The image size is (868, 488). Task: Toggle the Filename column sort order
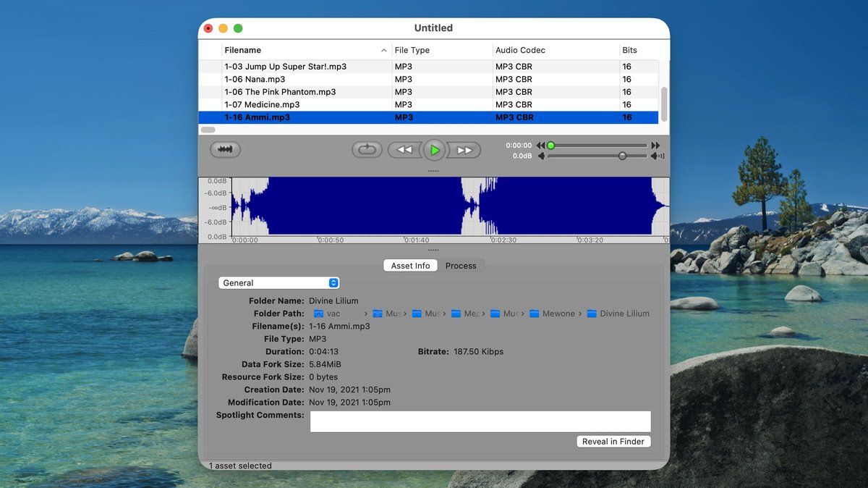click(242, 50)
